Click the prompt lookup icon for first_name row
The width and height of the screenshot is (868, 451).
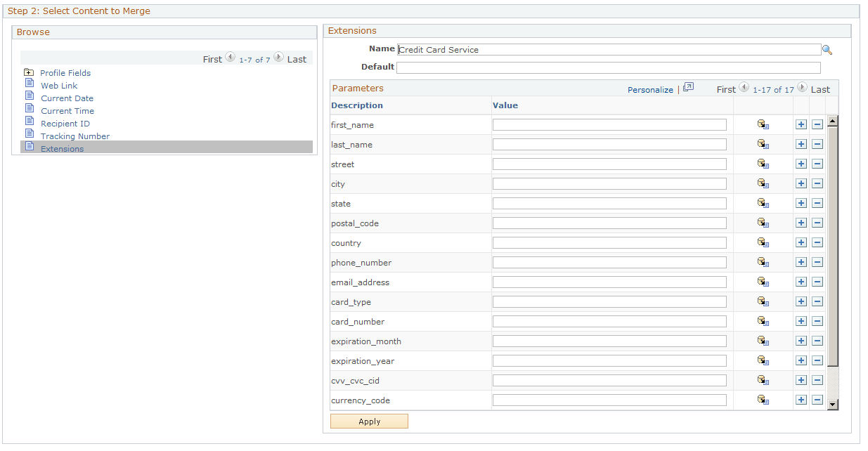pos(763,124)
